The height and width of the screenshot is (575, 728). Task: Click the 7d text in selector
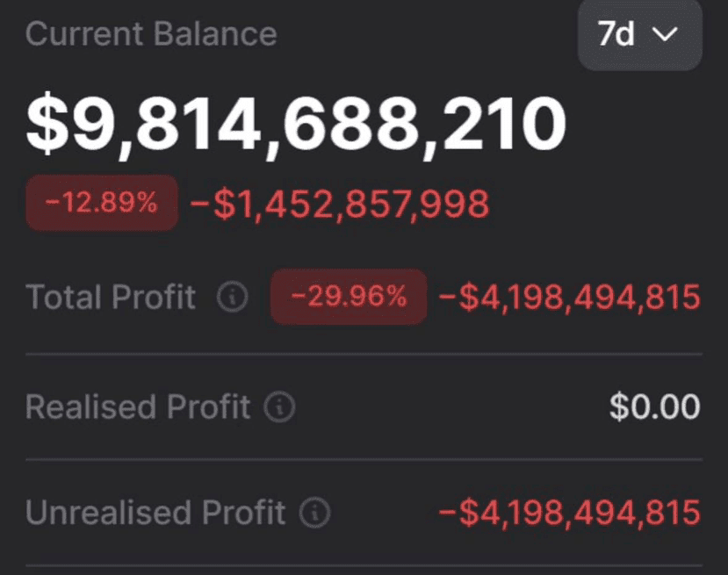point(616,34)
